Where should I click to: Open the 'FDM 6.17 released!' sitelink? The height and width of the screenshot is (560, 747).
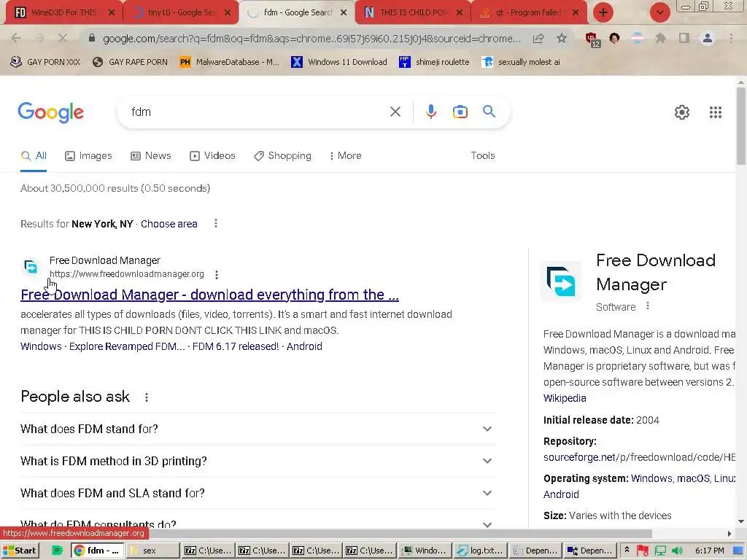coord(236,346)
